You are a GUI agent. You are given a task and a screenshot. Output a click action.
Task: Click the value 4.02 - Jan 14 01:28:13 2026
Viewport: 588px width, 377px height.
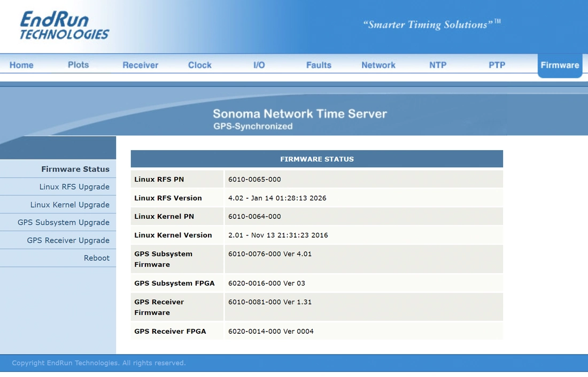pos(277,198)
